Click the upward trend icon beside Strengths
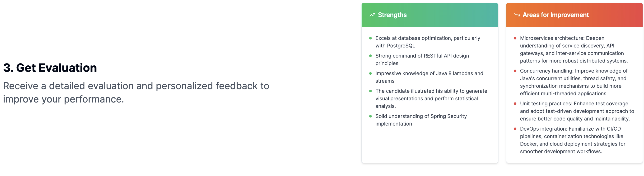The height and width of the screenshot is (176, 644). 372,15
